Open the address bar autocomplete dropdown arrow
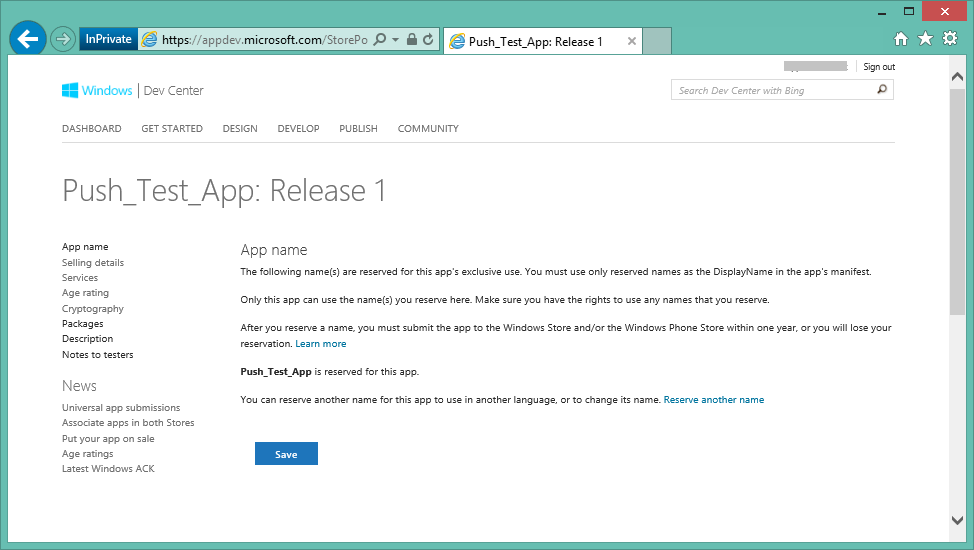This screenshot has width=974, height=550. (x=396, y=40)
